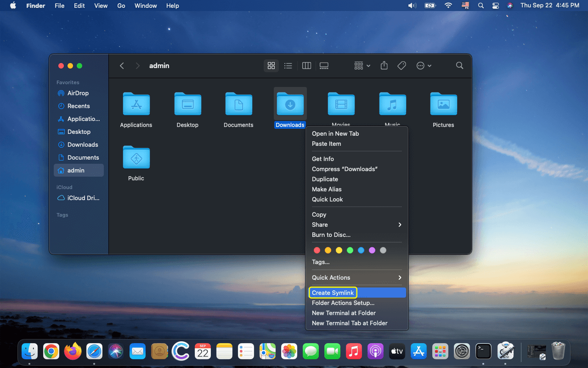Switch Finder to column view
Viewport: 588px width, 368px height.
point(306,65)
